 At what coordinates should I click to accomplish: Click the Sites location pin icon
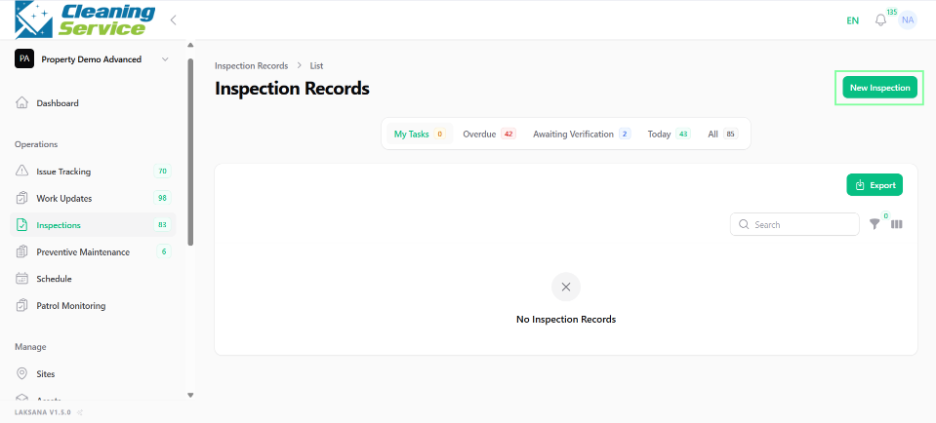21,373
